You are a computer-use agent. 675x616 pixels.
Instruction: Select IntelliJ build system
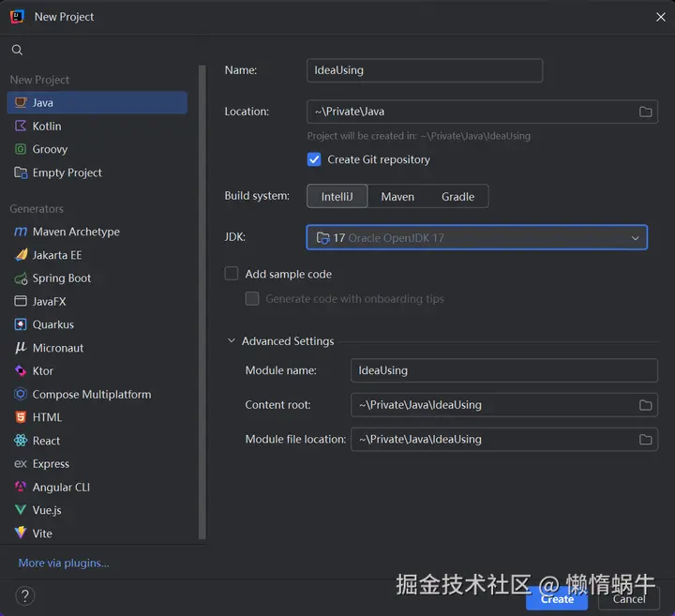tap(337, 196)
